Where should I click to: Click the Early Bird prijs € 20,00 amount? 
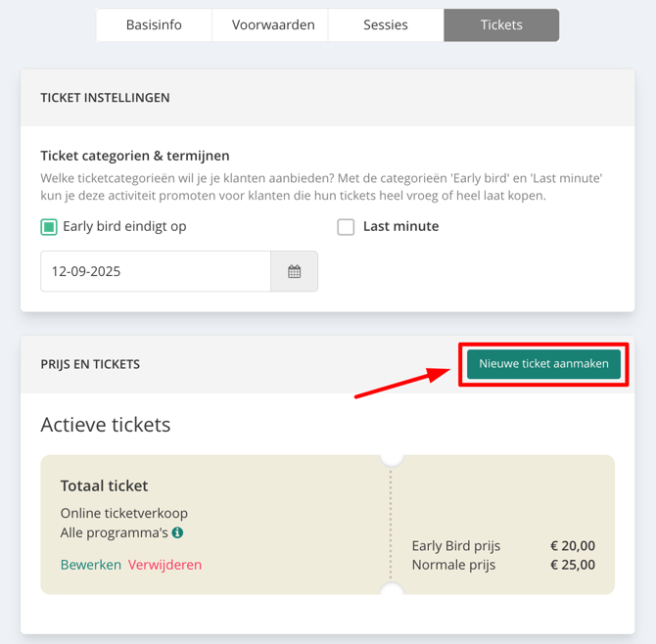pyautogui.click(x=572, y=546)
